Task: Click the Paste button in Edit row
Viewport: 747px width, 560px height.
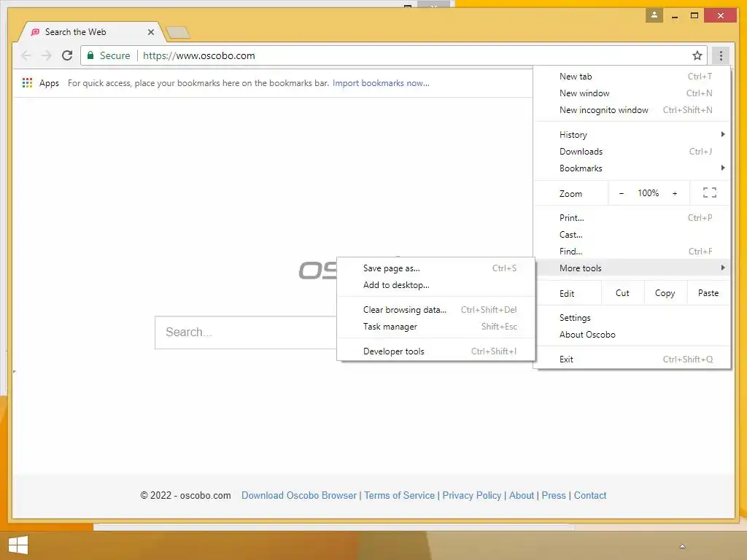Action: coord(708,293)
